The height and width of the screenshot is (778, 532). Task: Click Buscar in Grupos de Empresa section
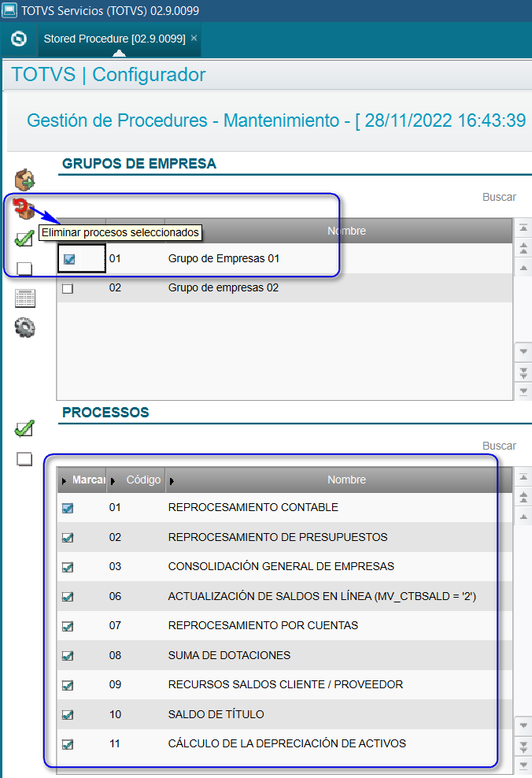pyautogui.click(x=499, y=197)
